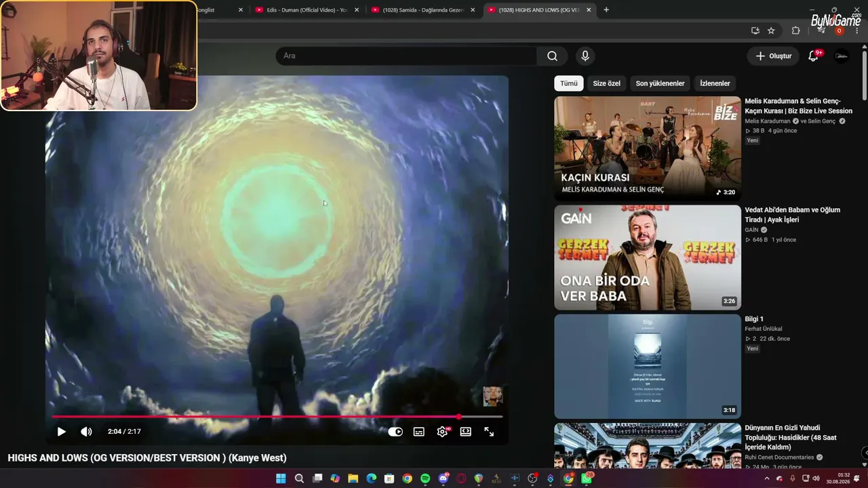Open the Bilgi 1 video thumbnail
The width and height of the screenshot is (868, 488).
pos(648,367)
